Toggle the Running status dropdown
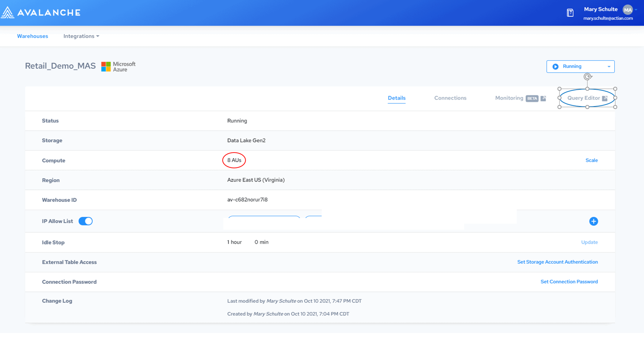The height and width of the screenshot is (348, 644). (609, 66)
